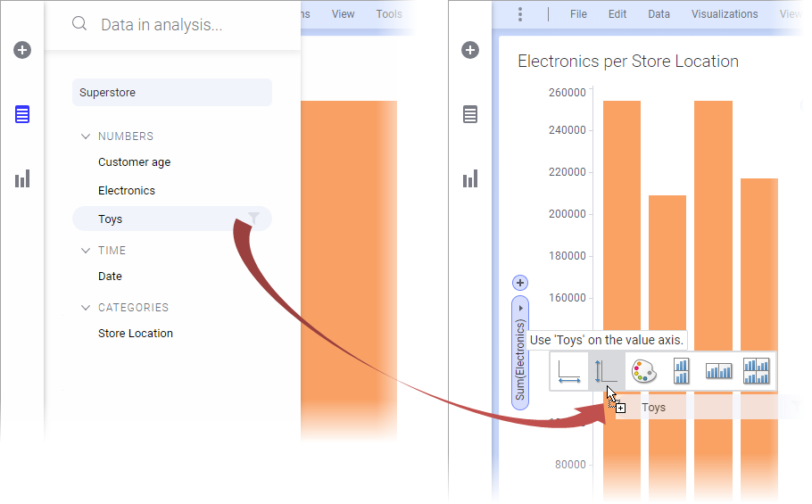Click the filter icon on the Toys row
Screen dimensions: 812x504
[254, 219]
